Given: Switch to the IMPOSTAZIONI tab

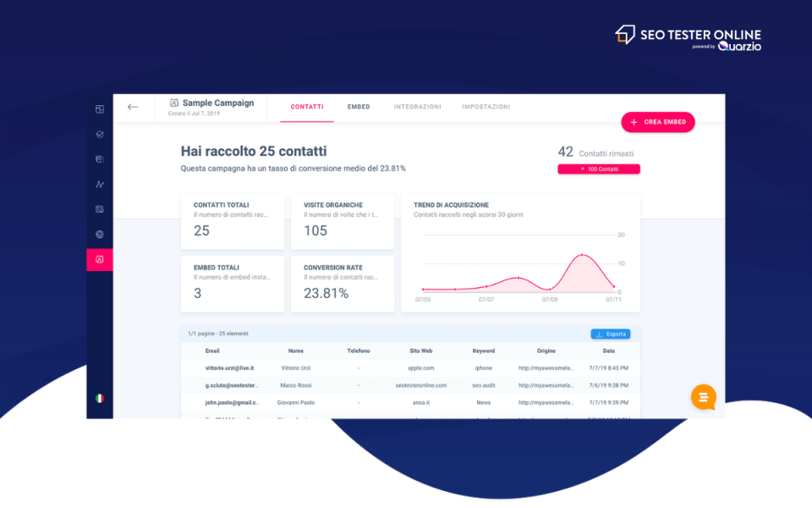Looking at the screenshot, I should click(486, 107).
